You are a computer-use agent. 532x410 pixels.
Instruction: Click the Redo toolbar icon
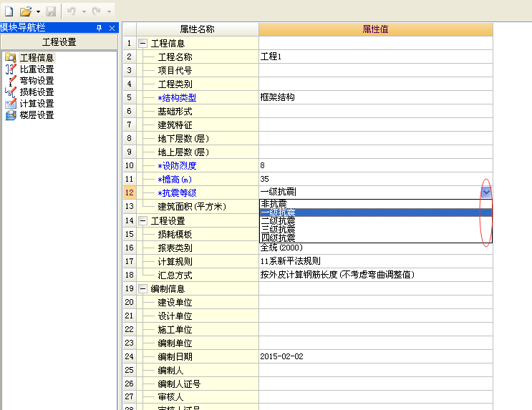click(97, 11)
